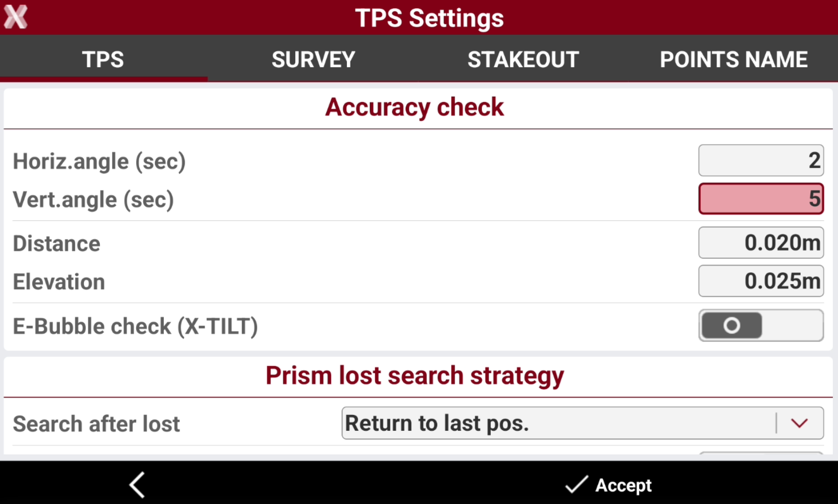Tap the back arrow icon at bottom
The width and height of the screenshot is (838, 504).
(x=137, y=485)
